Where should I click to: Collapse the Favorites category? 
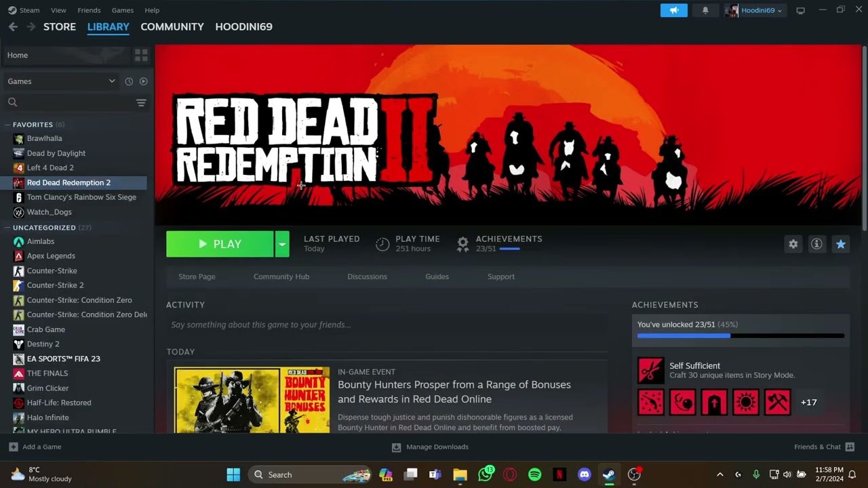coord(7,125)
